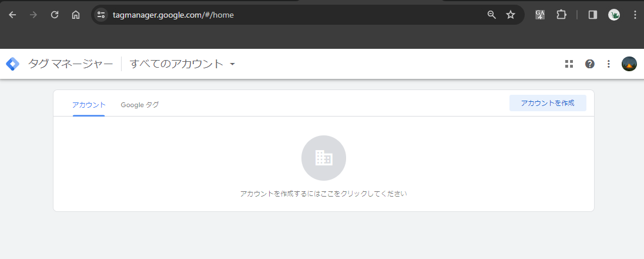Toggle the browser side panel icon

pyautogui.click(x=592, y=15)
